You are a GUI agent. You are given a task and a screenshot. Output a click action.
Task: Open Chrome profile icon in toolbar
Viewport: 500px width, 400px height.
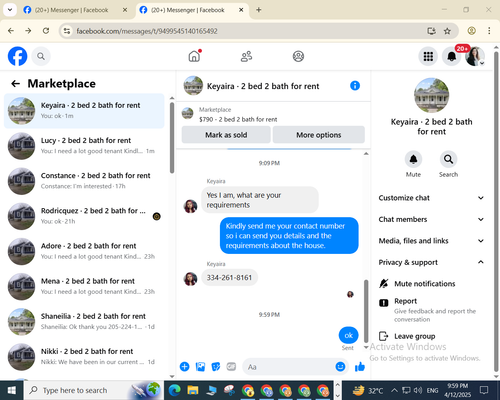(x=472, y=31)
